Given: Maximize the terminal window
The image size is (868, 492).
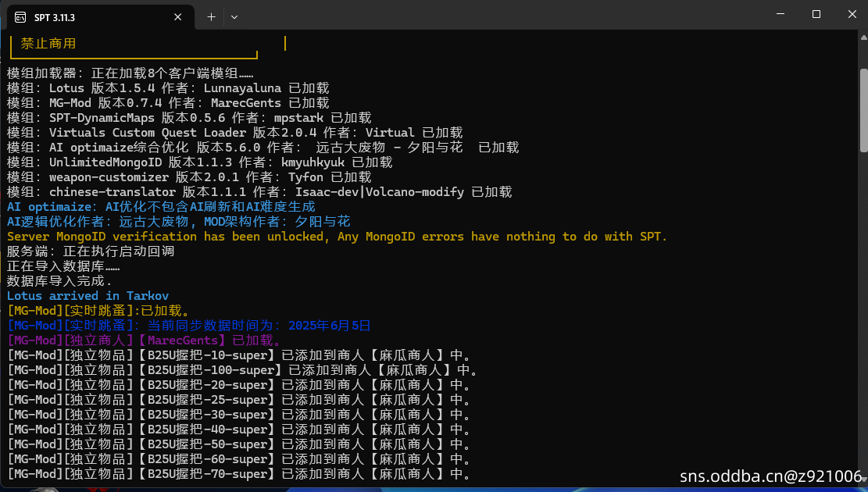Looking at the screenshot, I should click(x=816, y=14).
